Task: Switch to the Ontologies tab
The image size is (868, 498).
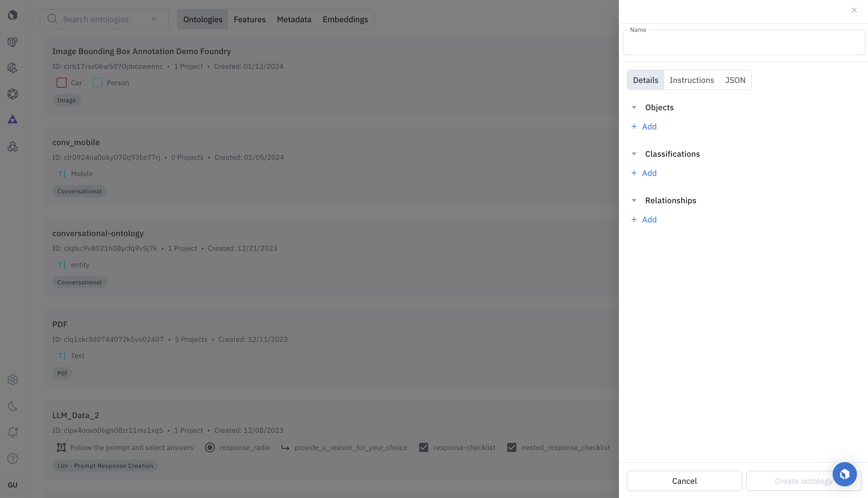Action: coord(203,19)
